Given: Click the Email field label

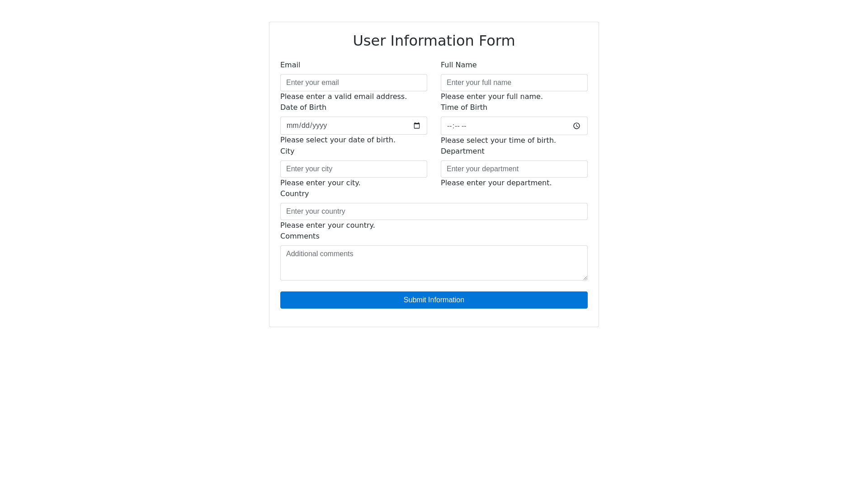Looking at the screenshot, I should (x=290, y=65).
